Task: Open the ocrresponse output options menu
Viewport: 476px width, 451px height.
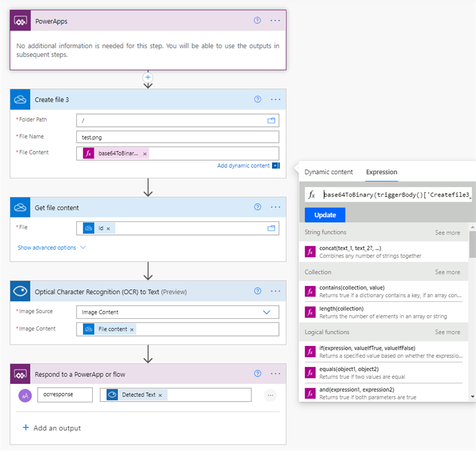Action: [x=270, y=395]
